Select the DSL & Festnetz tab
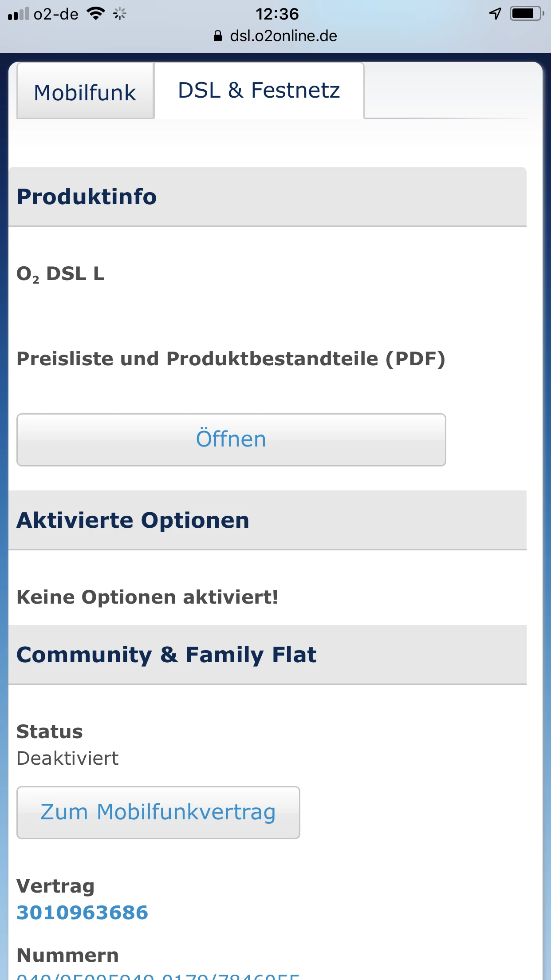Screen dimensions: 551x980 pyautogui.click(x=259, y=91)
